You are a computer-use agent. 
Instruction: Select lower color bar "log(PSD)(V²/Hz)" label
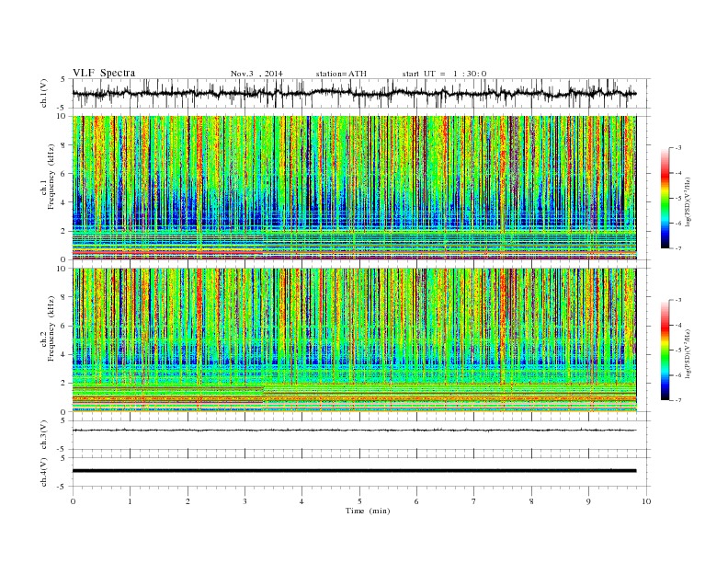point(688,353)
